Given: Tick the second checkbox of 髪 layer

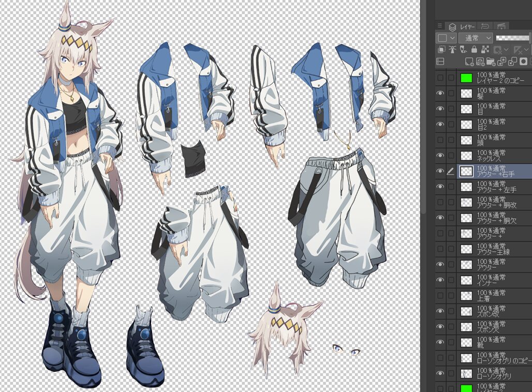Looking at the screenshot, I should (x=451, y=93).
